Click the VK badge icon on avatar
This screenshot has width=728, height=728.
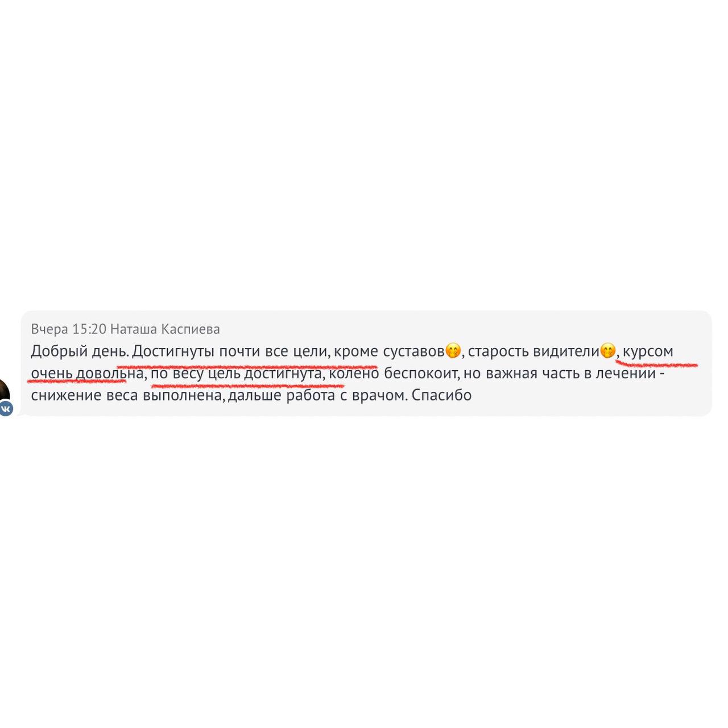pos(6,408)
